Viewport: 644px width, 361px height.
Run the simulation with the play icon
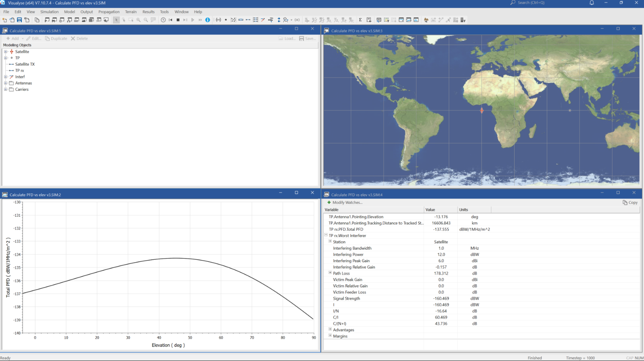tap(193, 20)
